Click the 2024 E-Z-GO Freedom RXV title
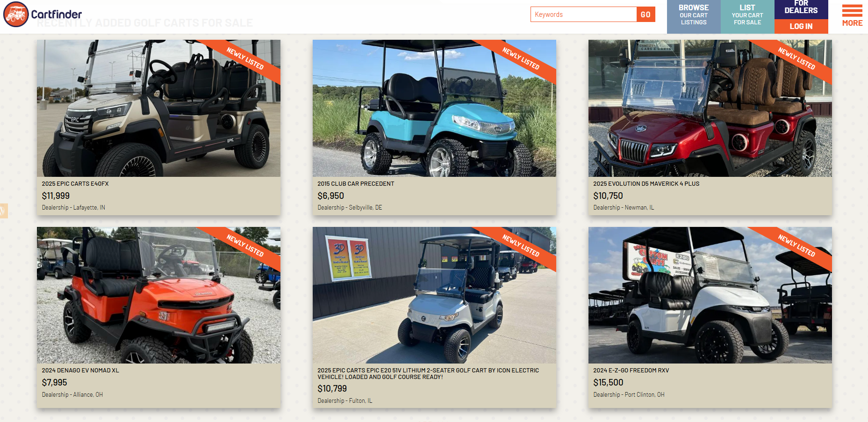The height and width of the screenshot is (422, 868). 631,371
